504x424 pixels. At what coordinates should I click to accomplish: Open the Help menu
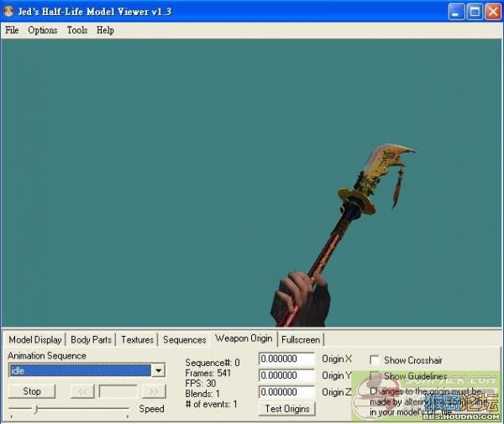105,30
